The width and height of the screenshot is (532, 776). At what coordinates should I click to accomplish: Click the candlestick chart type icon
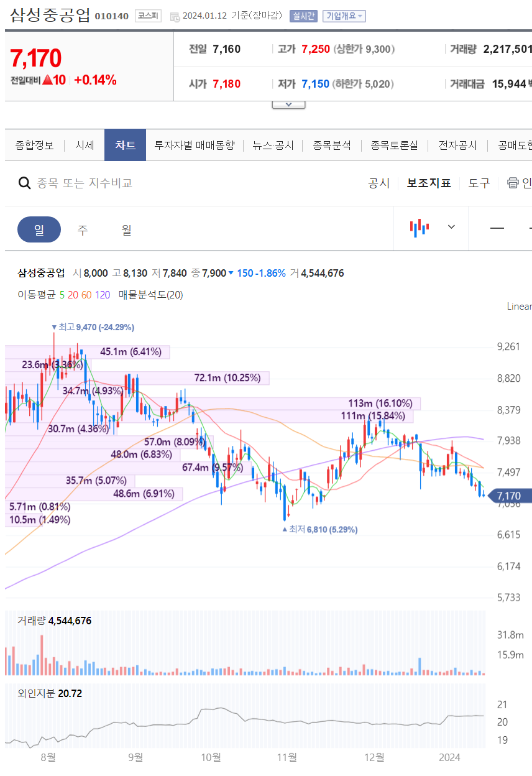click(420, 227)
